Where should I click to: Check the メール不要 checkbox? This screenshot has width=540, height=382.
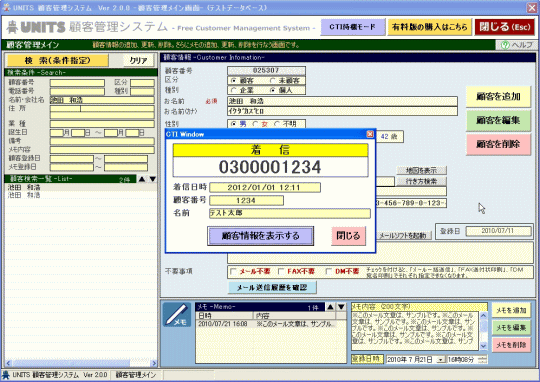233,272
